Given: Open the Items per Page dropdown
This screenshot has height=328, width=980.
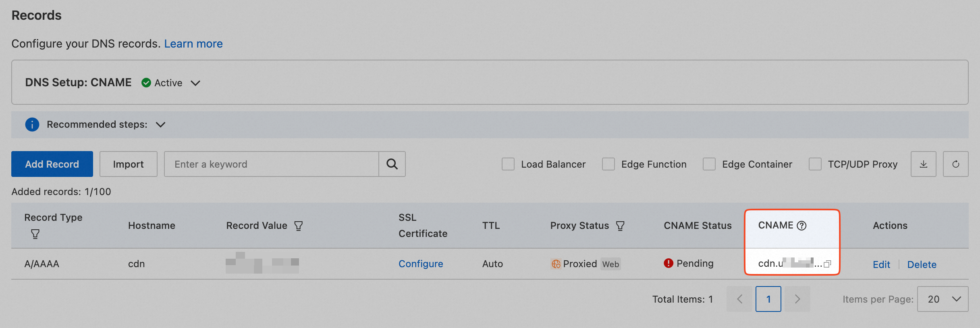Looking at the screenshot, I should pyautogui.click(x=943, y=299).
